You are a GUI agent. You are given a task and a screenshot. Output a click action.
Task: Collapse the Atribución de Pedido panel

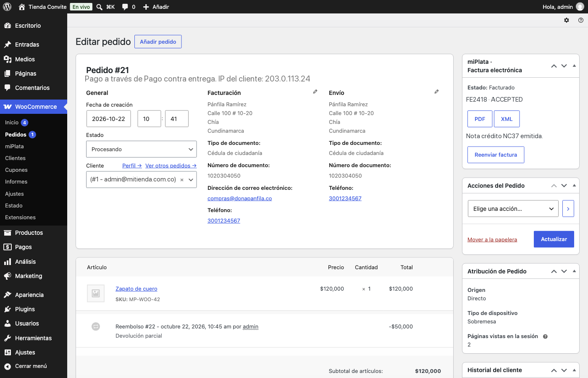point(574,271)
